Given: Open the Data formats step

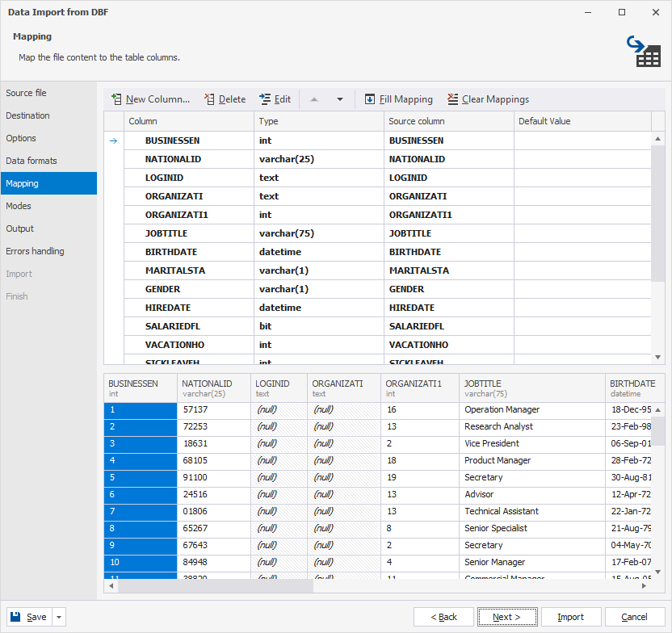Looking at the screenshot, I should click(48, 161).
